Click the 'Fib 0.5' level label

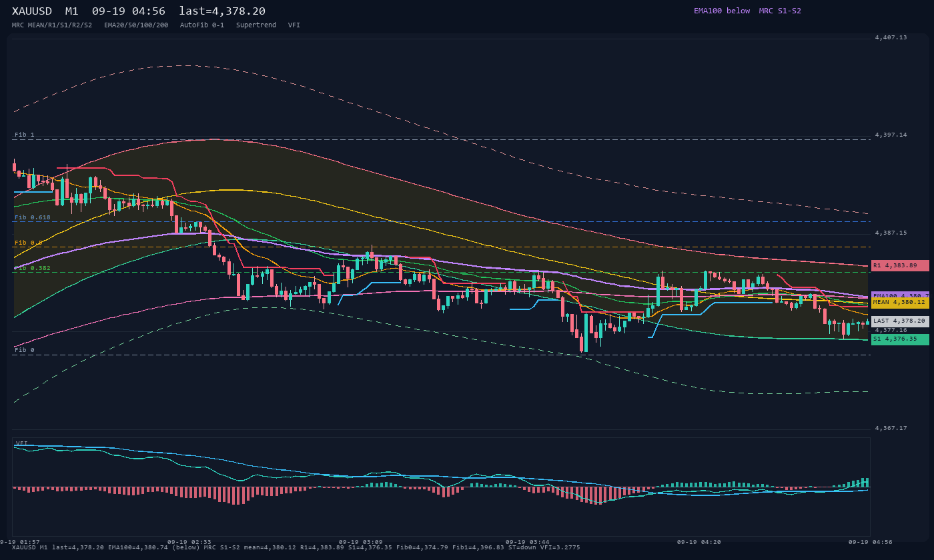[x=29, y=243]
